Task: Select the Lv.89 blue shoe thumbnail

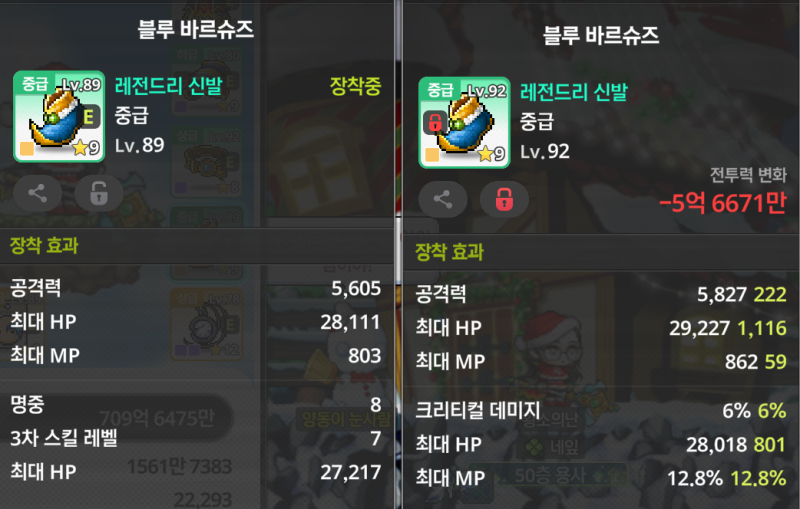Action: pos(59,116)
